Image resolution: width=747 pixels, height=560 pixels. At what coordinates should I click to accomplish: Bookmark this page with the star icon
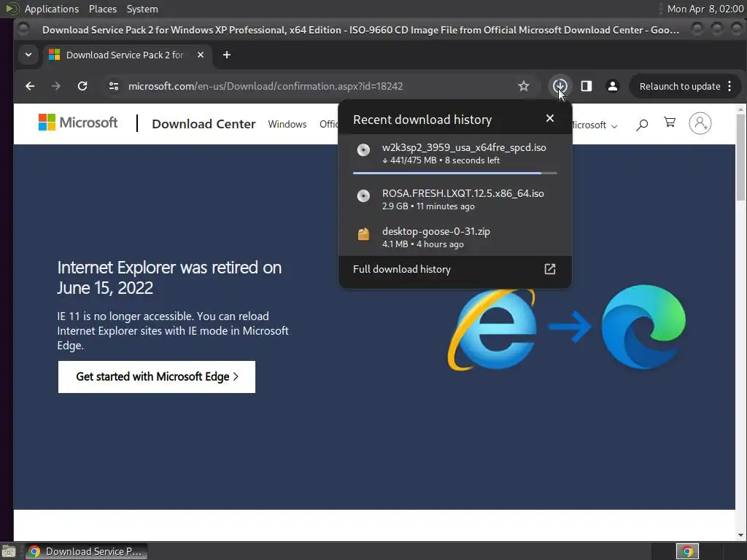coord(524,86)
